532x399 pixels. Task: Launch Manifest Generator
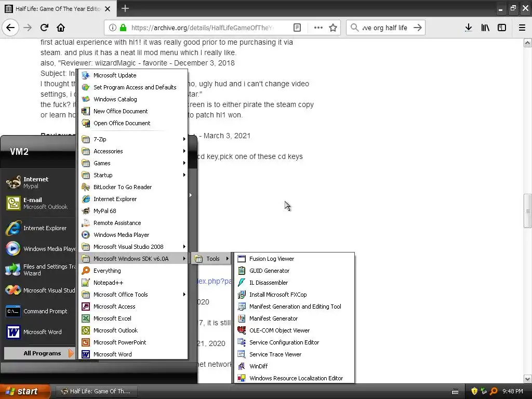coord(294,318)
